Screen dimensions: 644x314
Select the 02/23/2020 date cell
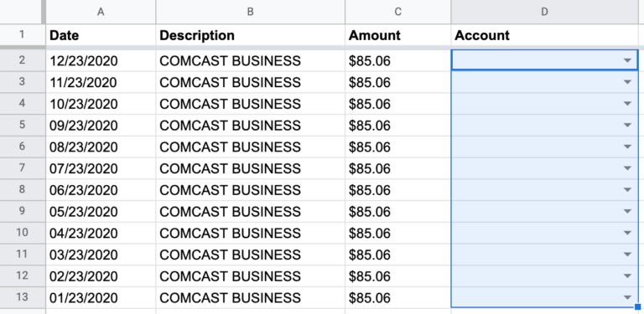click(101, 275)
